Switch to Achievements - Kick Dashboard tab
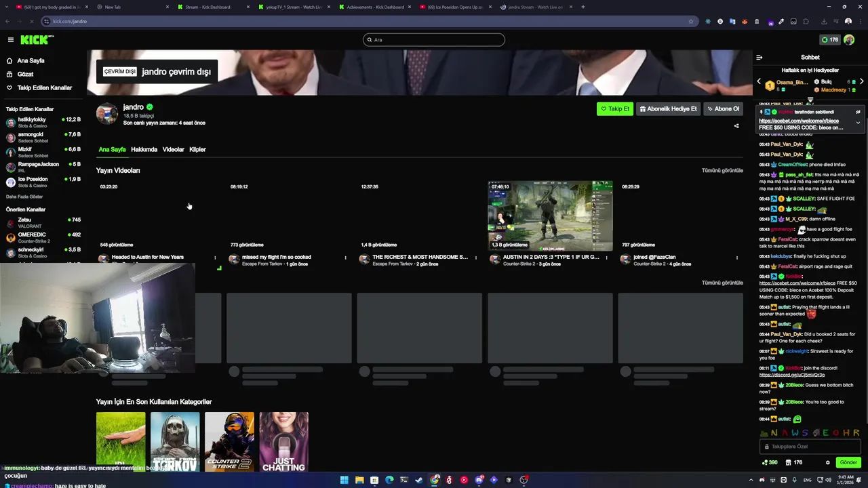The height and width of the screenshot is (488, 868). tap(374, 7)
